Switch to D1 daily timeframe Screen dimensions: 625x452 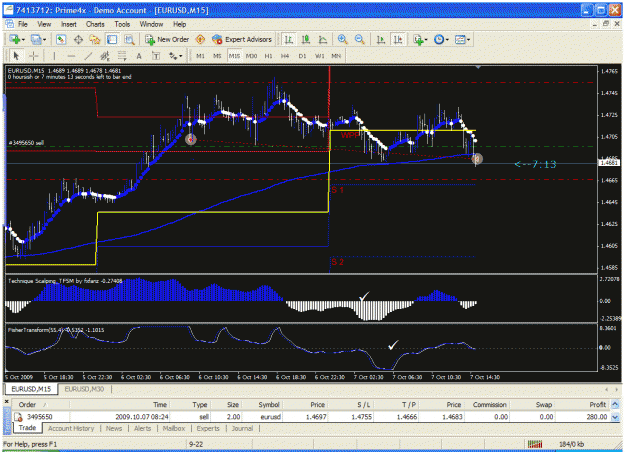click(x=303, y=56)
